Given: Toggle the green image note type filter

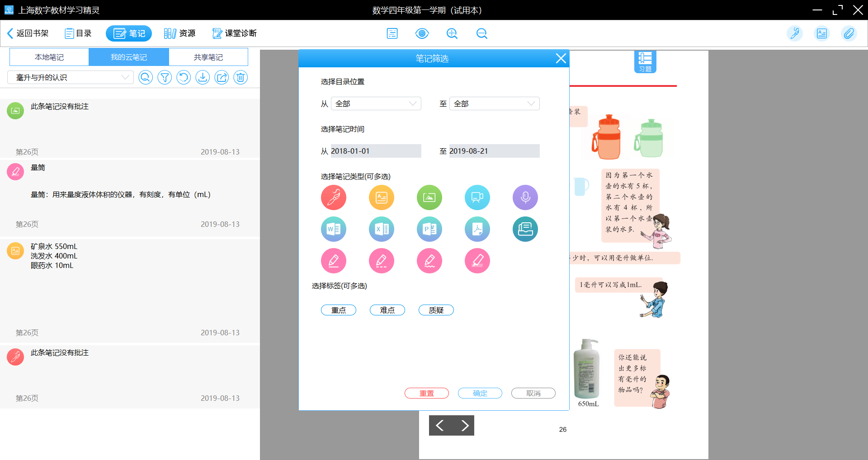Looking at the screenshot, I should tap(429, 197).
